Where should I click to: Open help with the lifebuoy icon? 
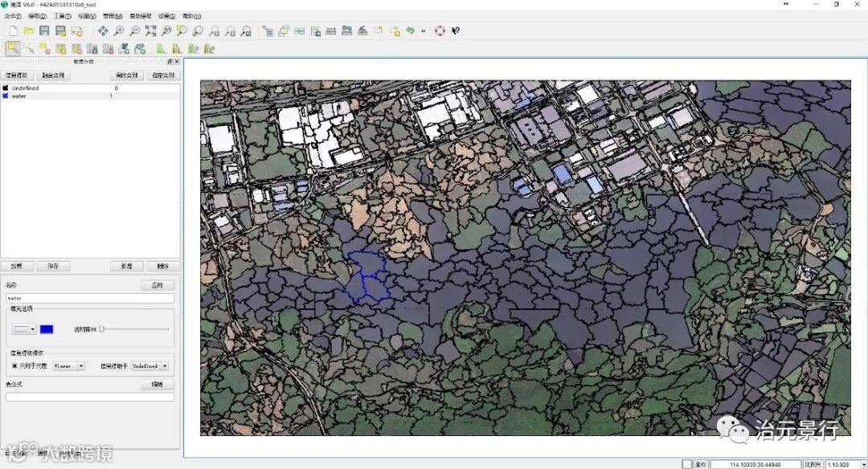tap(440, 31)
